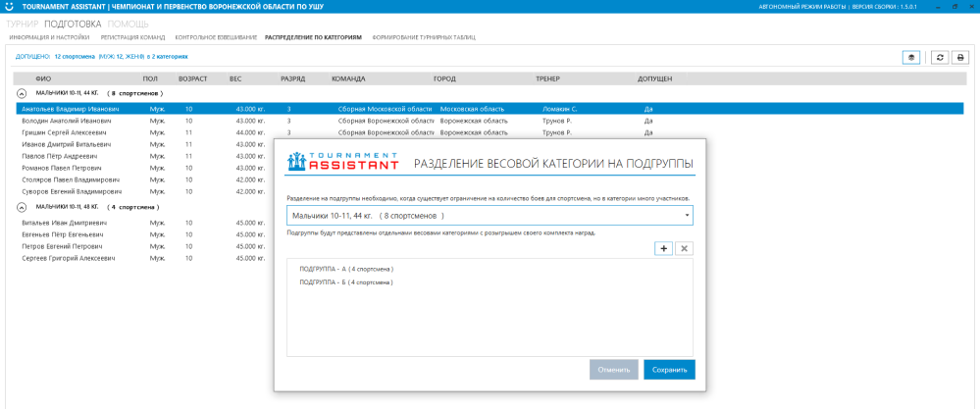The image size is (980, 409).
Task: Open the Турнир menu
Action: point(23,23)
